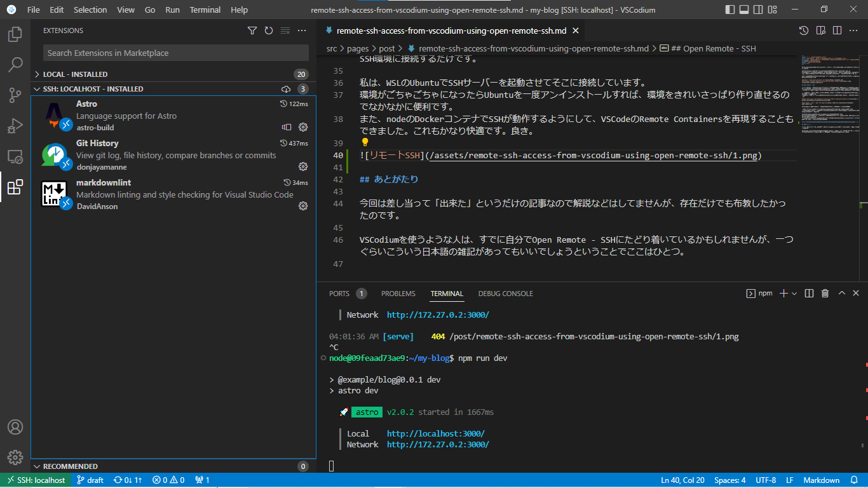868x488 pixels.
Task: Filter extensions with the funnel icon
Action: pos(252,30)
